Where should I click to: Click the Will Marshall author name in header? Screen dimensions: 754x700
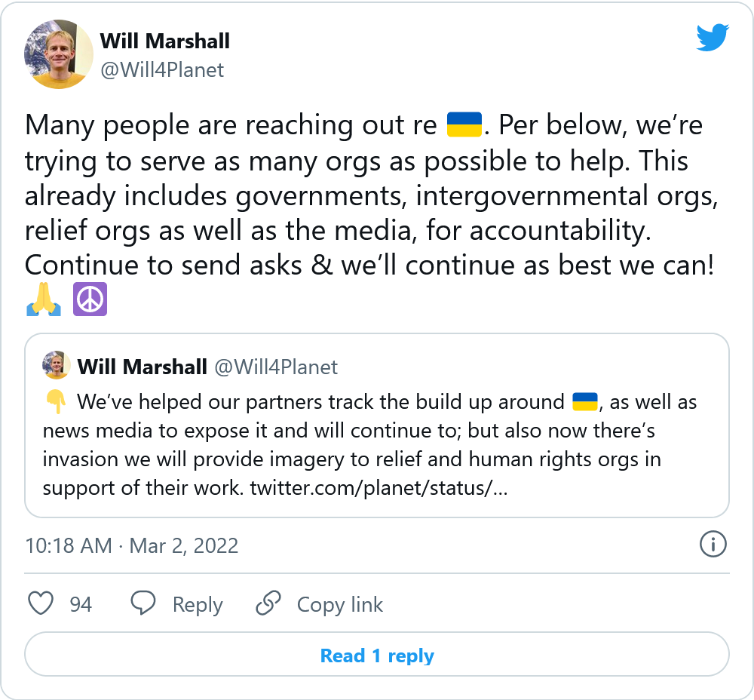pos(165,41)
